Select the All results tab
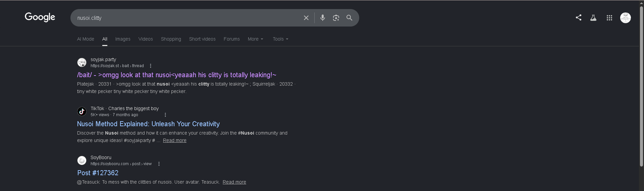Screen dimensions: 644x191 point(105,39)
